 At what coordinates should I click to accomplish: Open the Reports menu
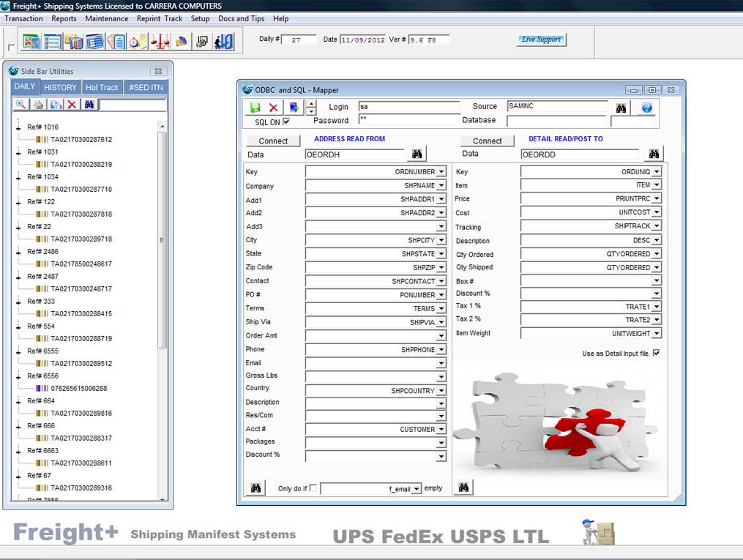tap(64, 18)
